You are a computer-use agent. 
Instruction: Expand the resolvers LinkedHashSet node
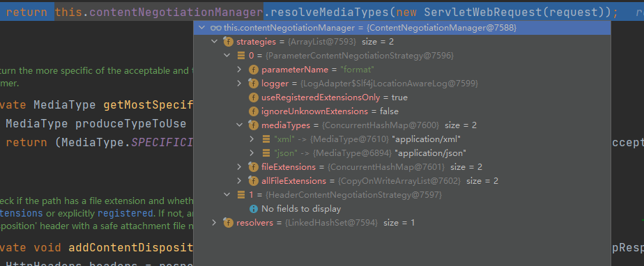click(214, 223)
